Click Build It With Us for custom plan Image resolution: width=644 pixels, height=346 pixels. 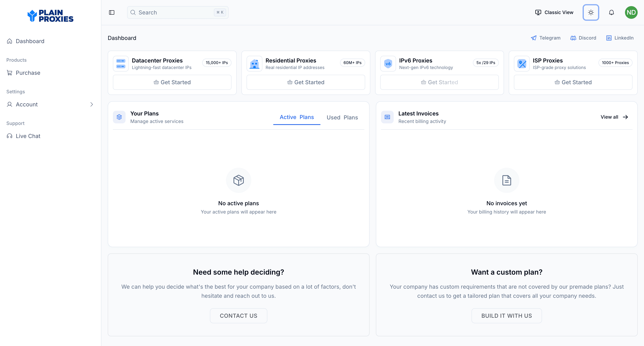click(507, 316)
